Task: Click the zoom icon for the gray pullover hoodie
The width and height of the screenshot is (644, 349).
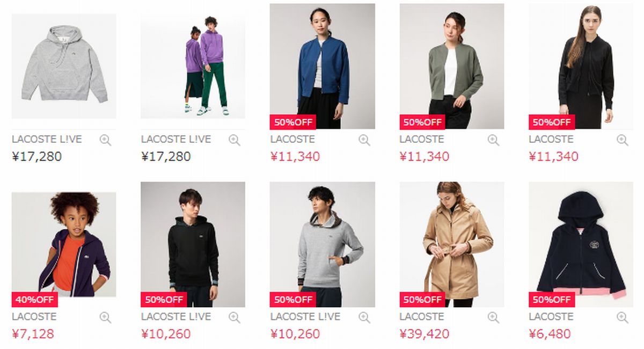Action: 364,317
